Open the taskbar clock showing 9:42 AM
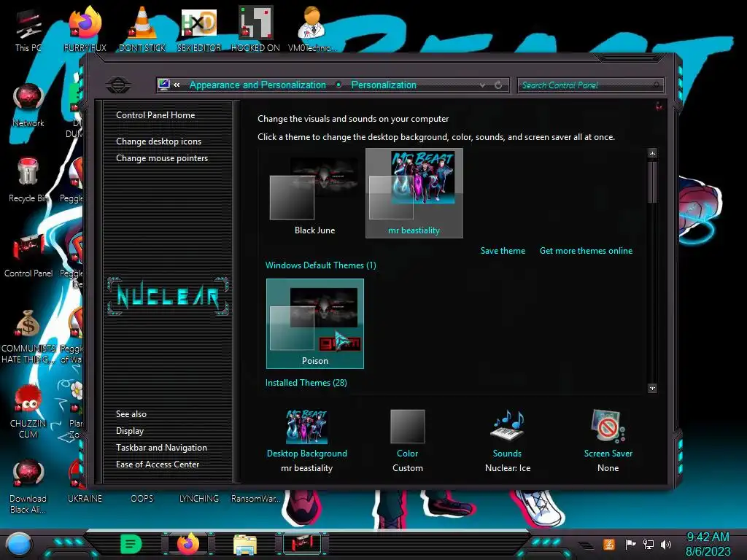Viewport: 747px width, 560px height. [x=708, y=544]
